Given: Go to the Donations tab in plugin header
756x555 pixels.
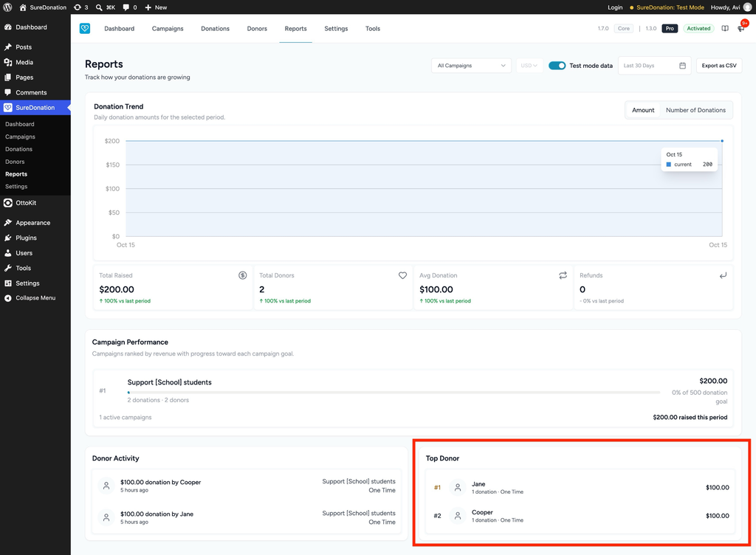Looking at the screenshot, I should [x=215, y=29].
